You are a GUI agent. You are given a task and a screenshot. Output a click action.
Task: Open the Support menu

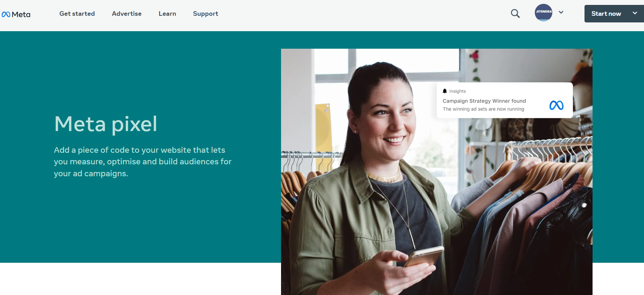(205, 14)
